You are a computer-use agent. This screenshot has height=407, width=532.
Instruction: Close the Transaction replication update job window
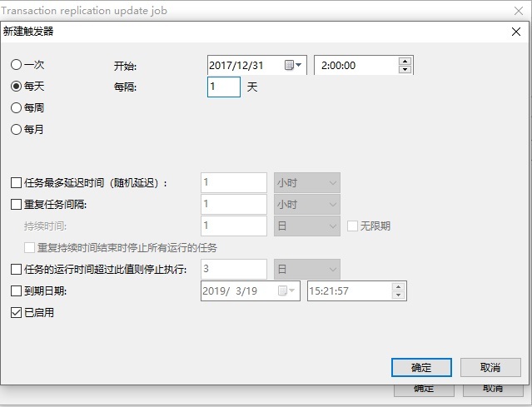(x=519, y=11)
